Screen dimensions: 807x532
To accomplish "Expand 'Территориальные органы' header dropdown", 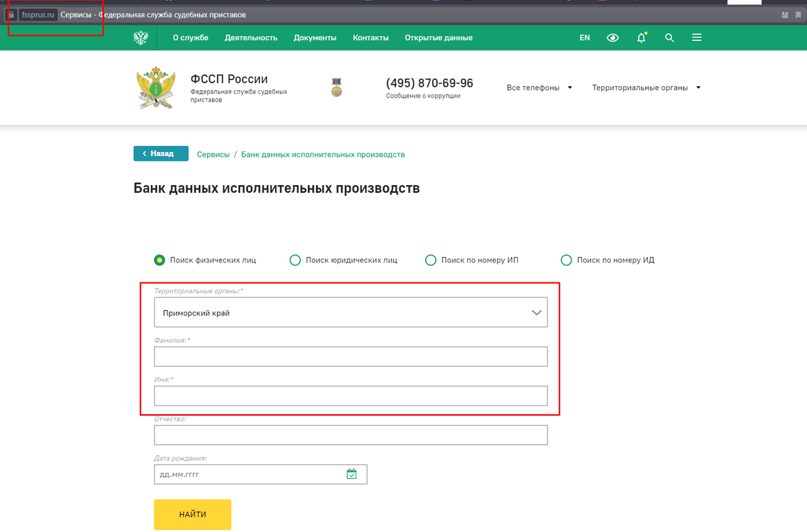I will point(646,87).
